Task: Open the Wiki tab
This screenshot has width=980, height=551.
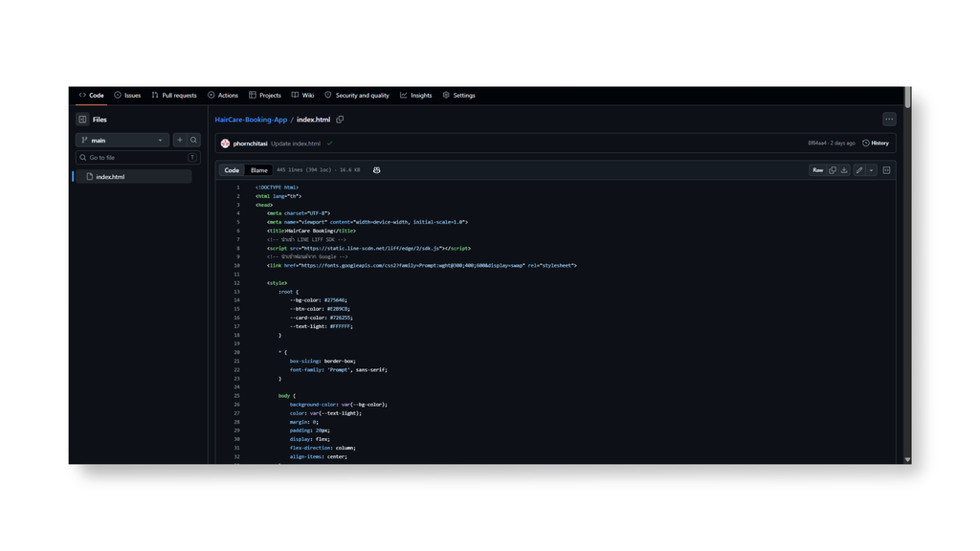Action: point(302,95)
